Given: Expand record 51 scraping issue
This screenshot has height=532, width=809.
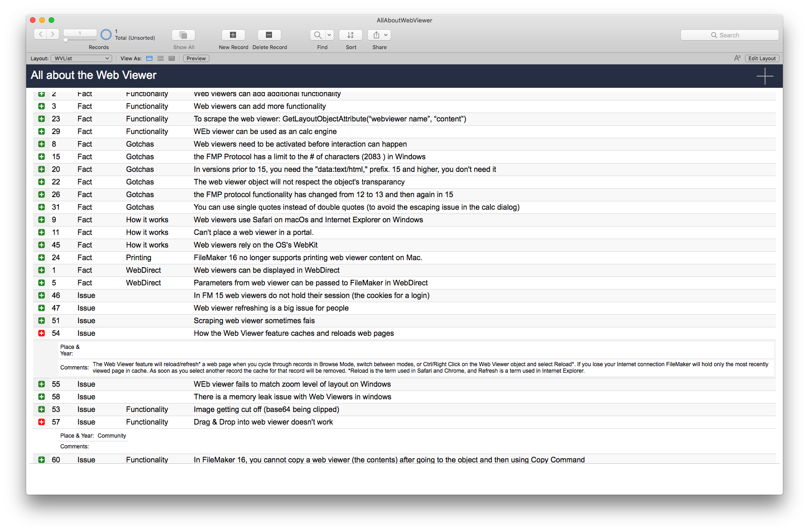Looking at the screenshot, I should point(42,321).
